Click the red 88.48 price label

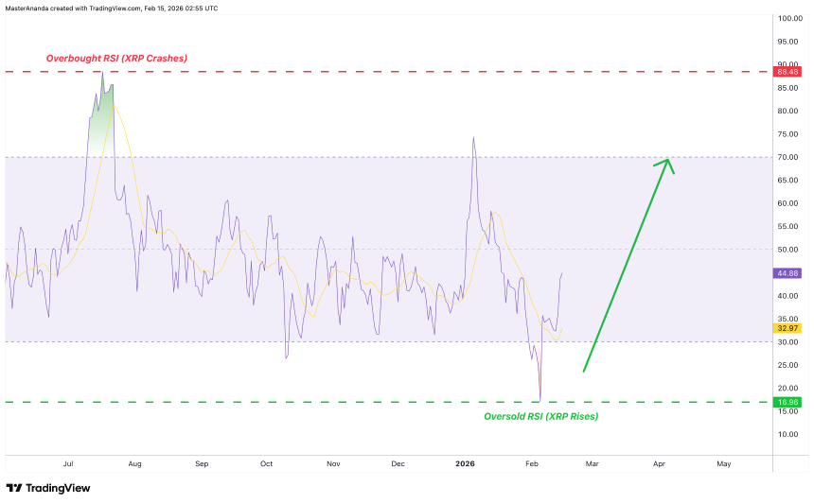click(x=787, y=72)
